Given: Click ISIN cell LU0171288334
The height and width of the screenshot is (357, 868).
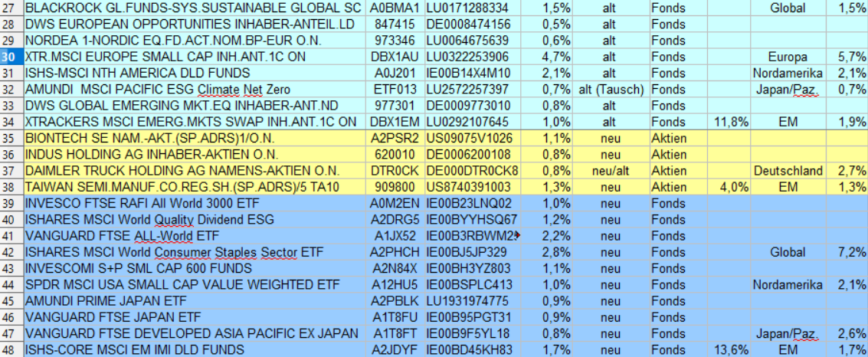Looking at the screenshot, I should 473,8.
